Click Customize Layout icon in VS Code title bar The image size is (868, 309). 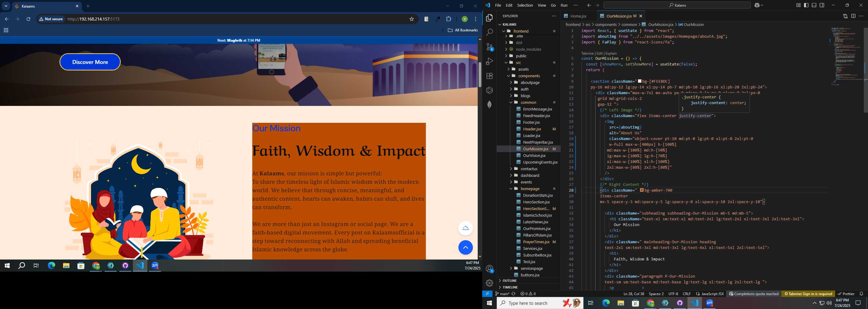tap(798, 5)
